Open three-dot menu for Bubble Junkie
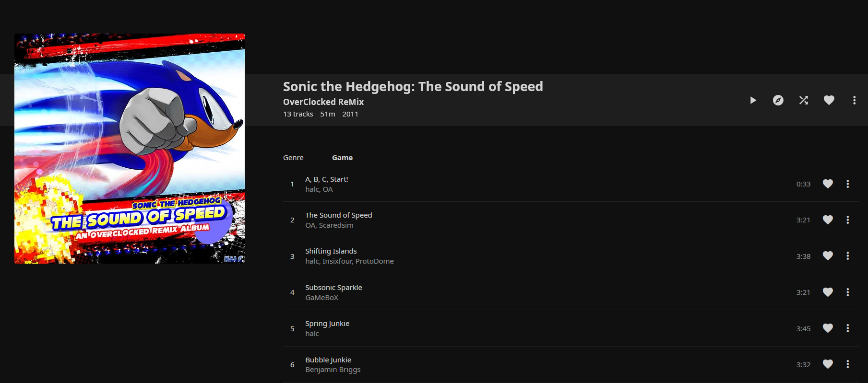The image size is (868, 383). click(847, 364)
